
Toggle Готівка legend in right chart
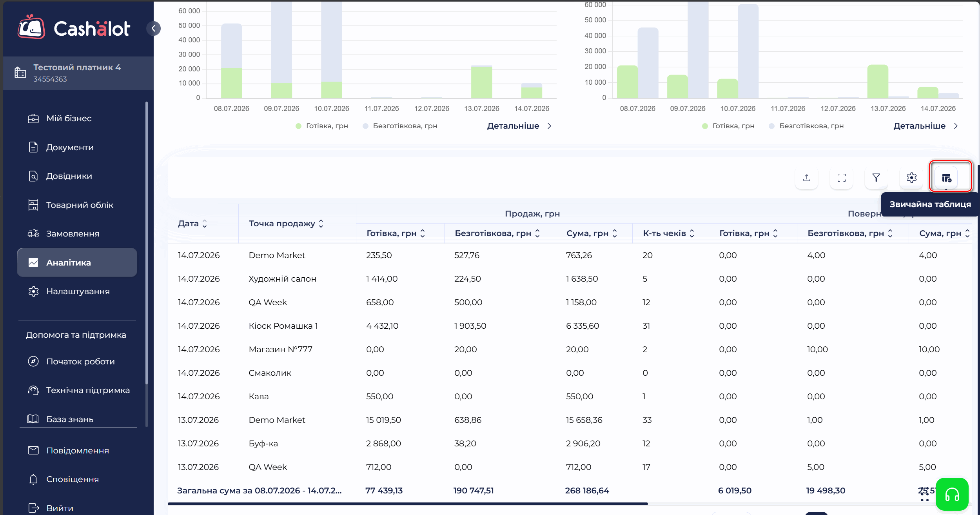click(728, 126)
